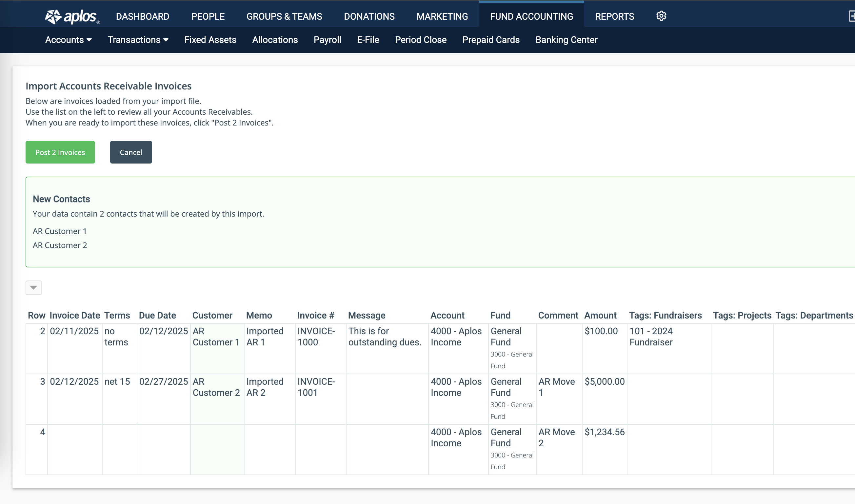Click the Amount column header
The image size is (855, 504).
pos(600,316)
